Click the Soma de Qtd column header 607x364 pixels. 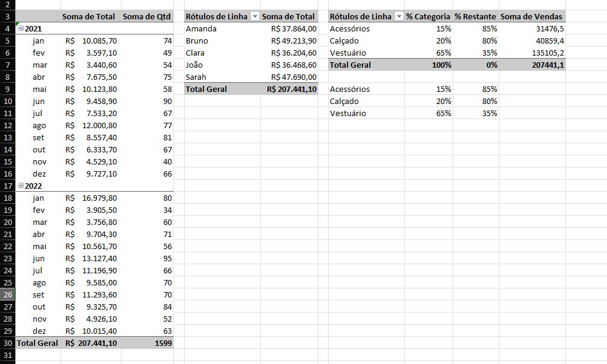(x=146, y=16)
